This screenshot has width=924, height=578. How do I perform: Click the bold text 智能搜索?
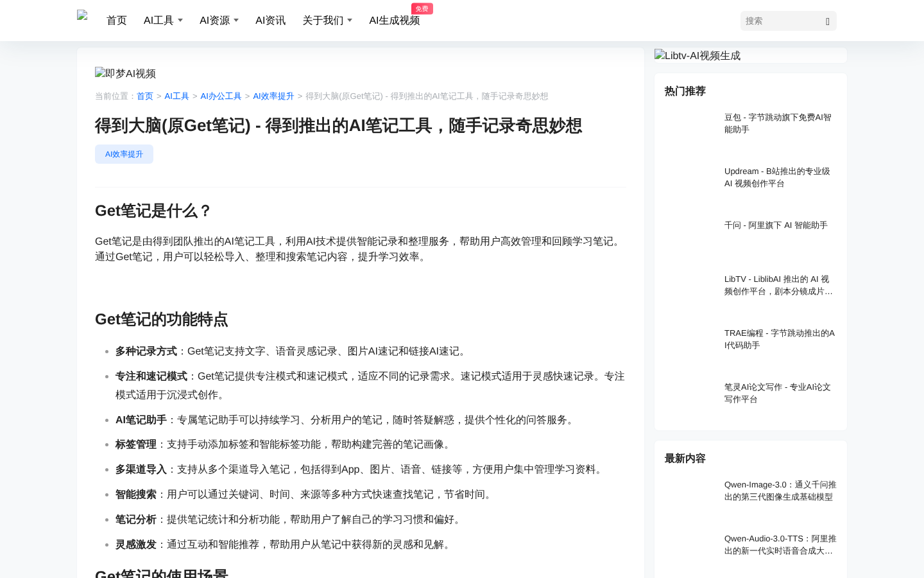136,495
